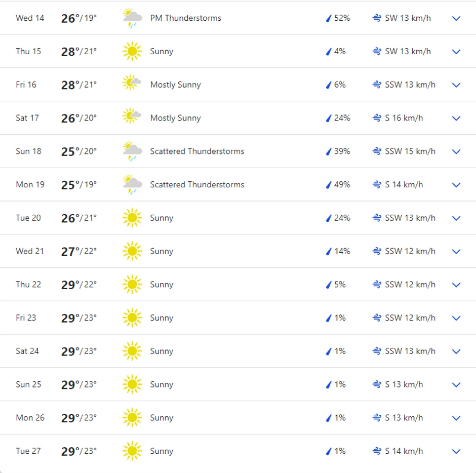Click the wind icon next to SW 13 km/h on Wed 14
This screenshot has height=473, width=476.
click(377, 18)
